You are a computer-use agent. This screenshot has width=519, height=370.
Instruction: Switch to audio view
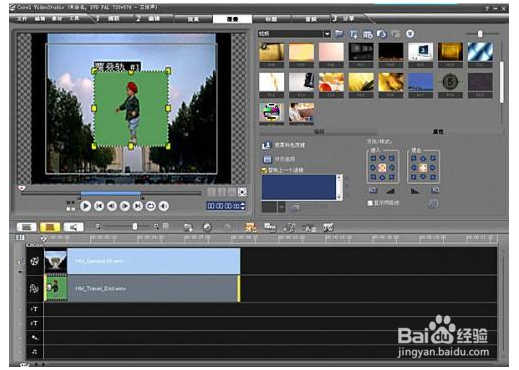73,227
